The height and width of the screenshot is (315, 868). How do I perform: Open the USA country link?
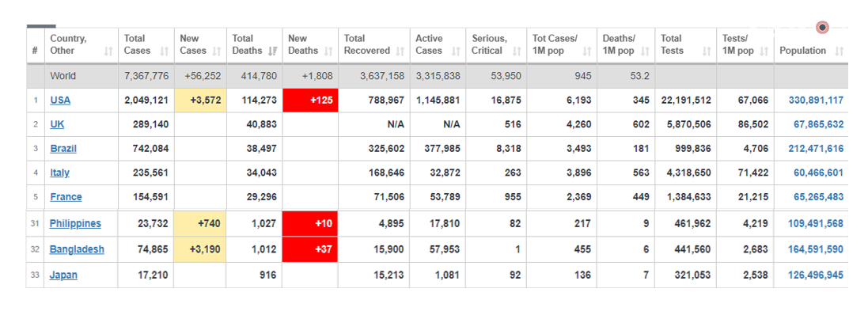[60, 101]
